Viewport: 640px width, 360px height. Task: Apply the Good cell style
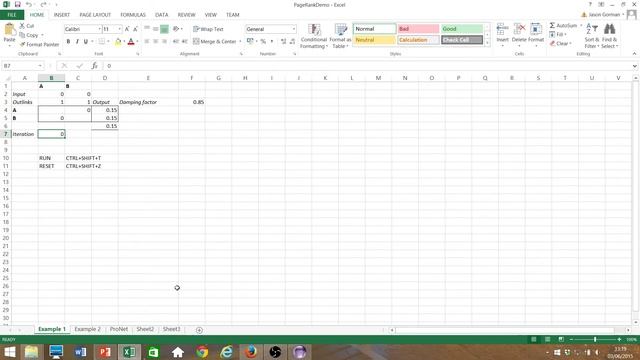click(x=462, y=29)
